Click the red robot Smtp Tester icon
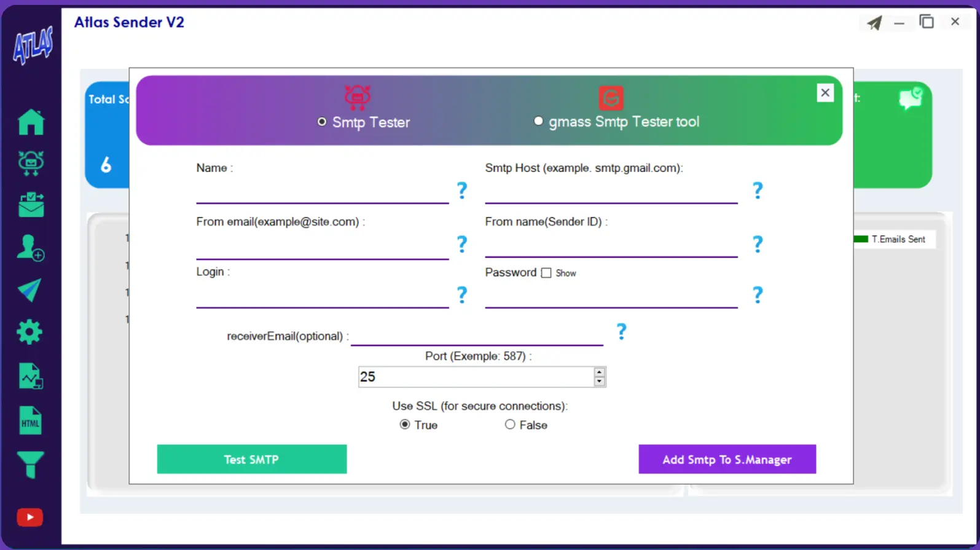Viewport: 980px width, 550px height. pos(357,97)
